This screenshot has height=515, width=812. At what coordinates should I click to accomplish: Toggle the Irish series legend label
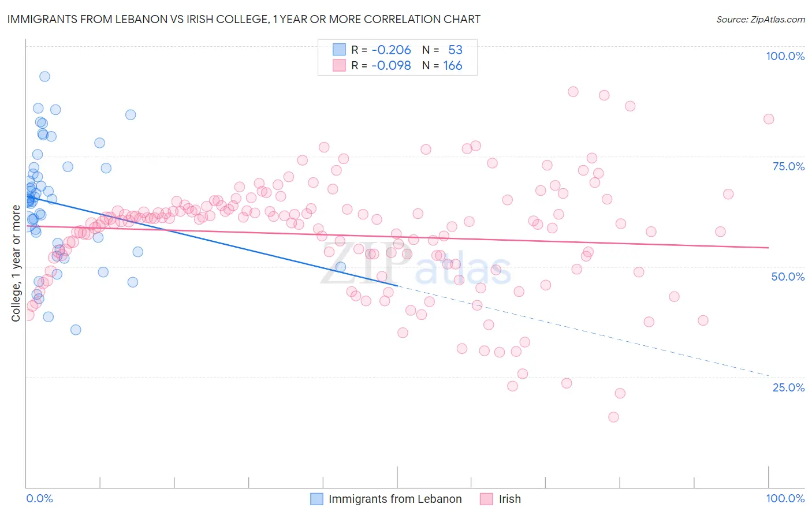510,499
